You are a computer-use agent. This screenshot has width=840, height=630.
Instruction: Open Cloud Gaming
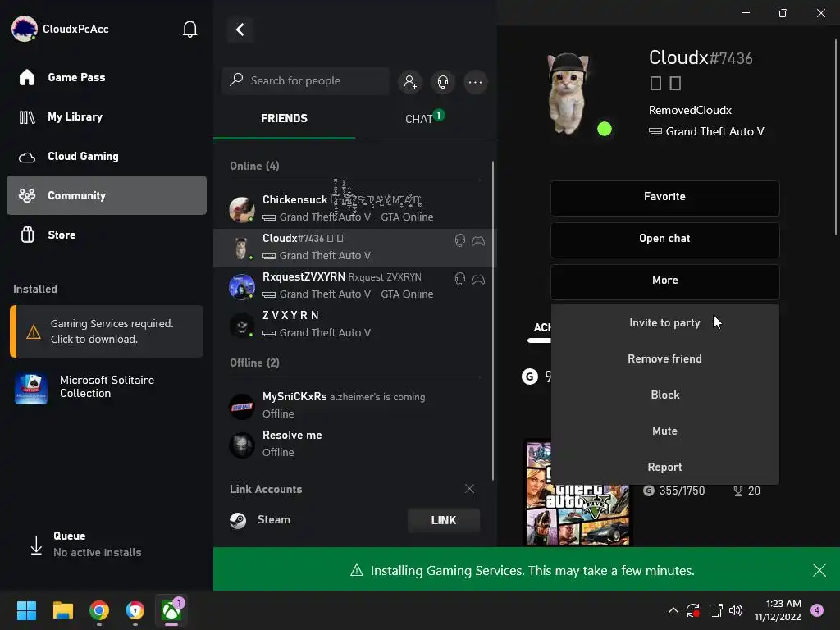(x=107, y=156)
